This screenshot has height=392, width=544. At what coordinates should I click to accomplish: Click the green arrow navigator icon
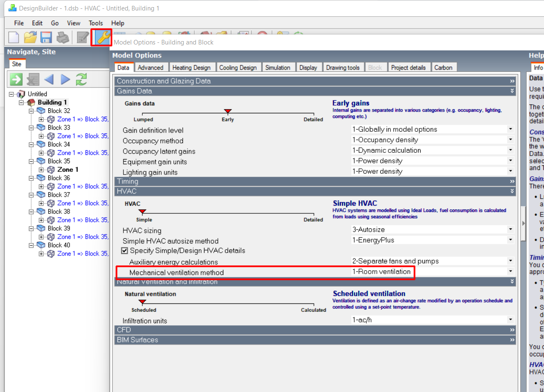16,79
